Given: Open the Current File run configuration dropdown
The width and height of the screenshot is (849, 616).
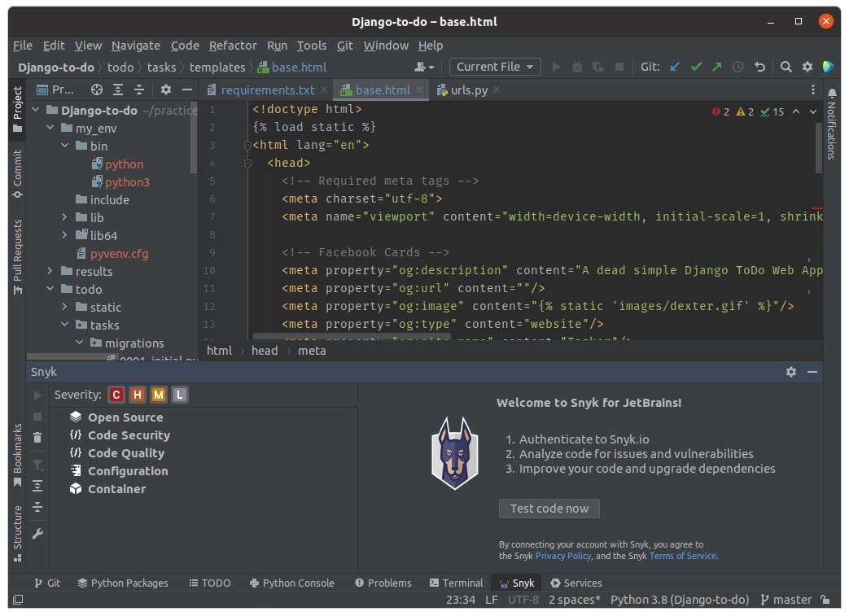Looking at the screenshot, I should [x=495, y=67].
